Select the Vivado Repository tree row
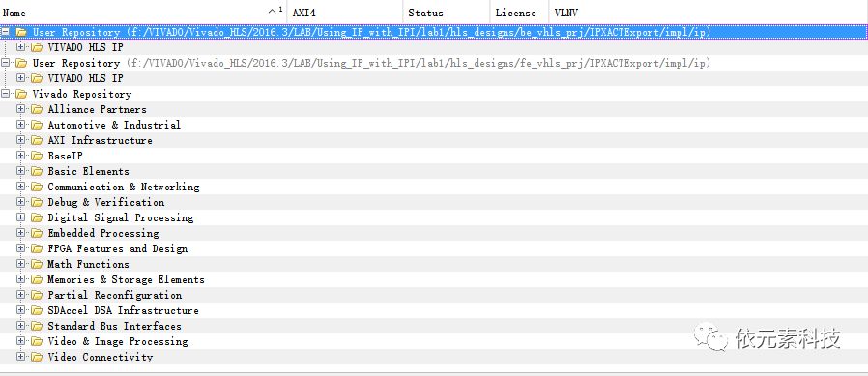This screenshot has width=868, height=376. (434, 94)
